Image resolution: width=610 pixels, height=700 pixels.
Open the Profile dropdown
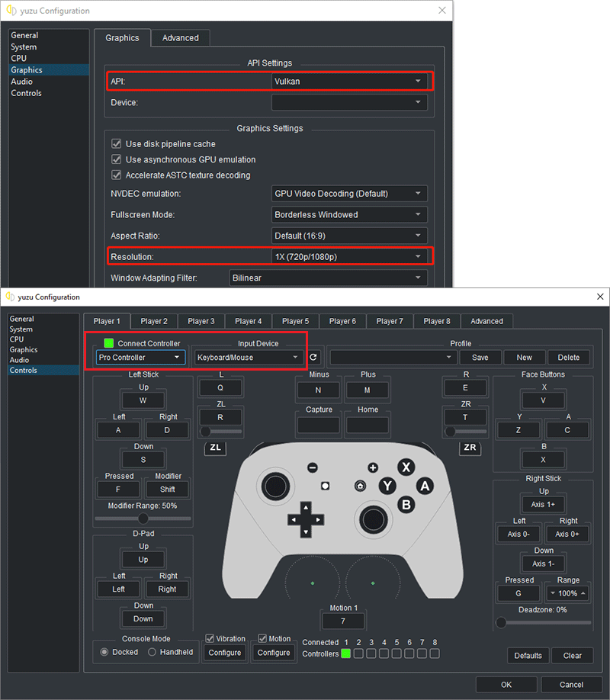pyautogui.click(x=393, y=357)
